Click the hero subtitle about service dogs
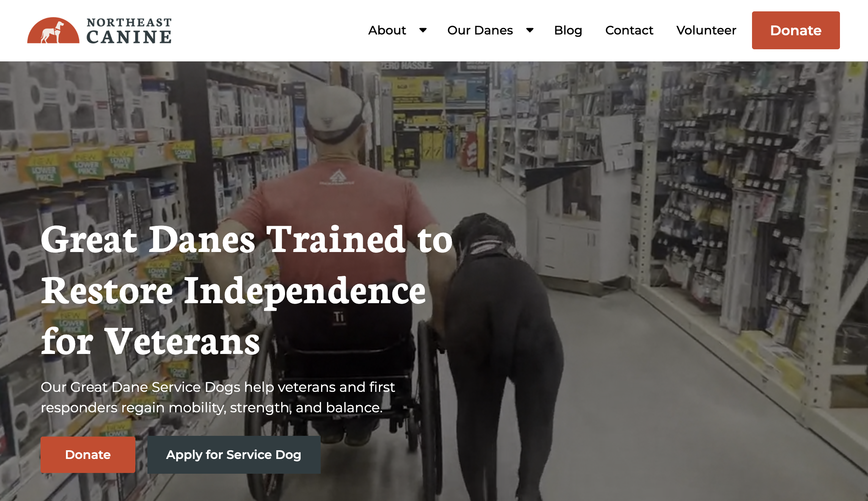868x501 pixels. pos(218,397)
